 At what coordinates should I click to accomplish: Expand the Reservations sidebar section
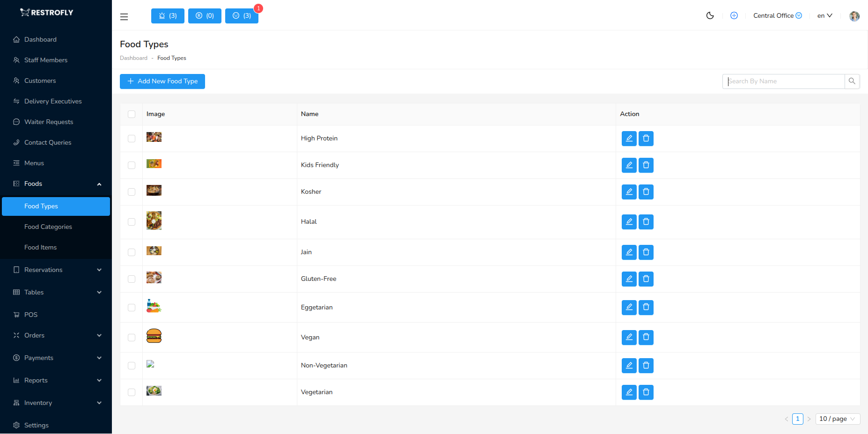44,270
